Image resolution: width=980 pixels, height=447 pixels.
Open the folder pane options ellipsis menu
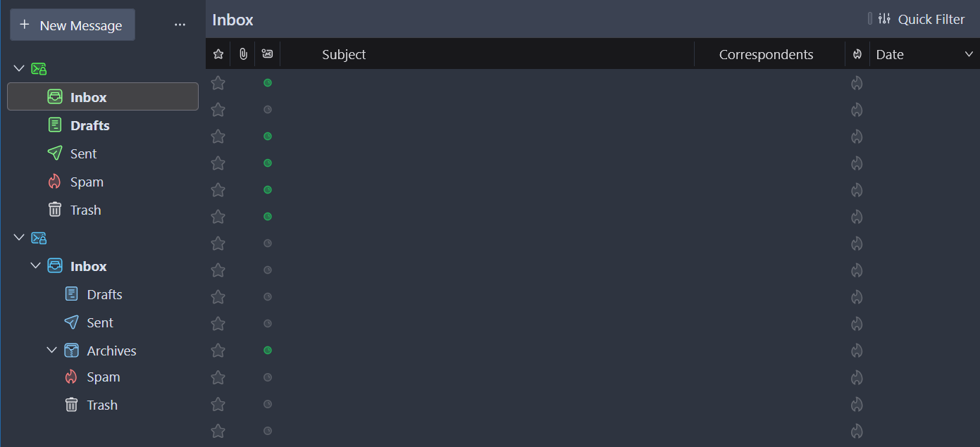[180, 25]
